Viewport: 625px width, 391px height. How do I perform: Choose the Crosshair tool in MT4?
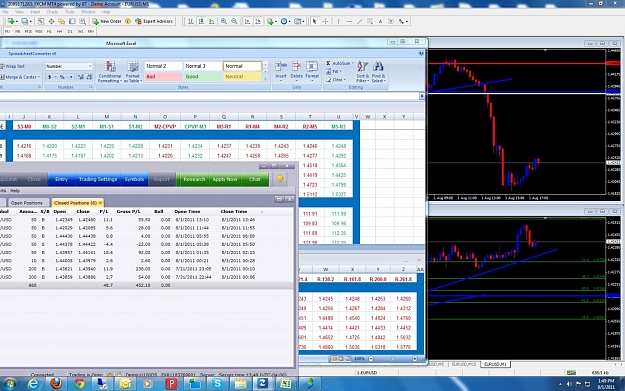(x=325, y=21)
